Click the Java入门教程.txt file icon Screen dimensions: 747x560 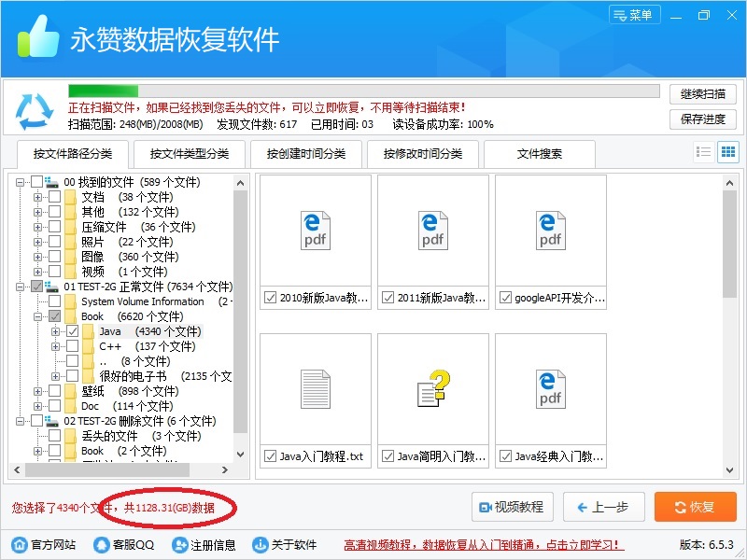[316, 388]
